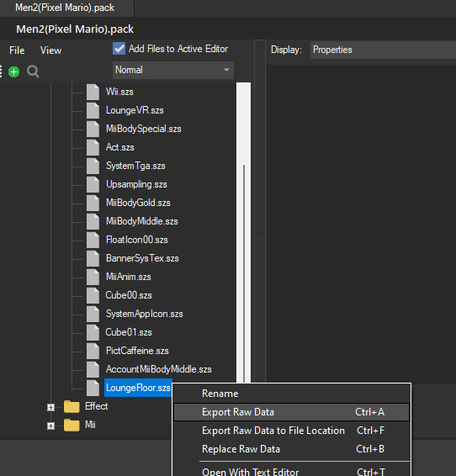This screenshot has height=476, width=456.
Task: Click the file icon beside Wii.szs
Action: [93, 92]
